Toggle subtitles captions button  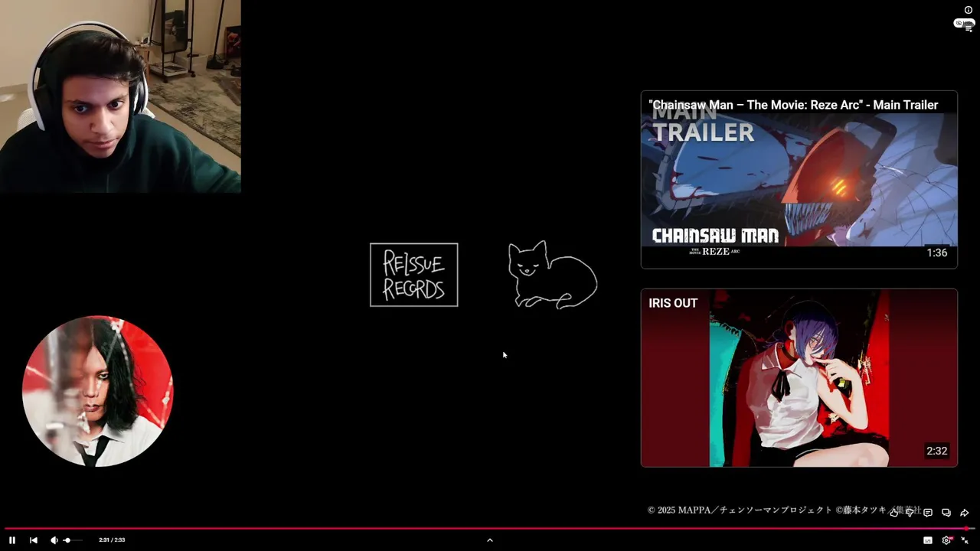pyautogui.click(x=928, y=540)
